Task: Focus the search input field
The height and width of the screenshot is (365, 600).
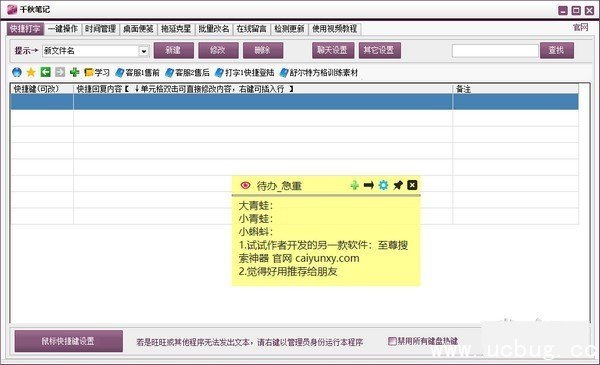Action: 495,51
